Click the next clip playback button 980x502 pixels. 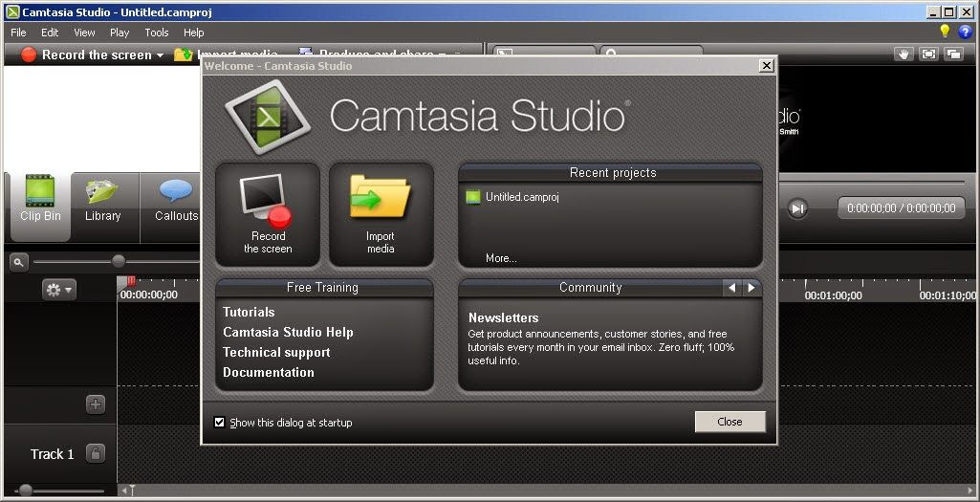pos(796,208)
